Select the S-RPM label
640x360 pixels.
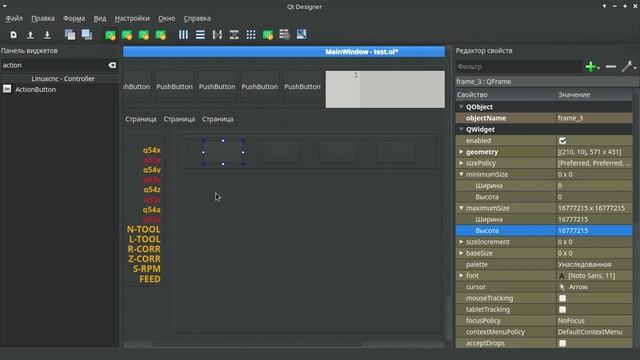[x=147, y=269]
